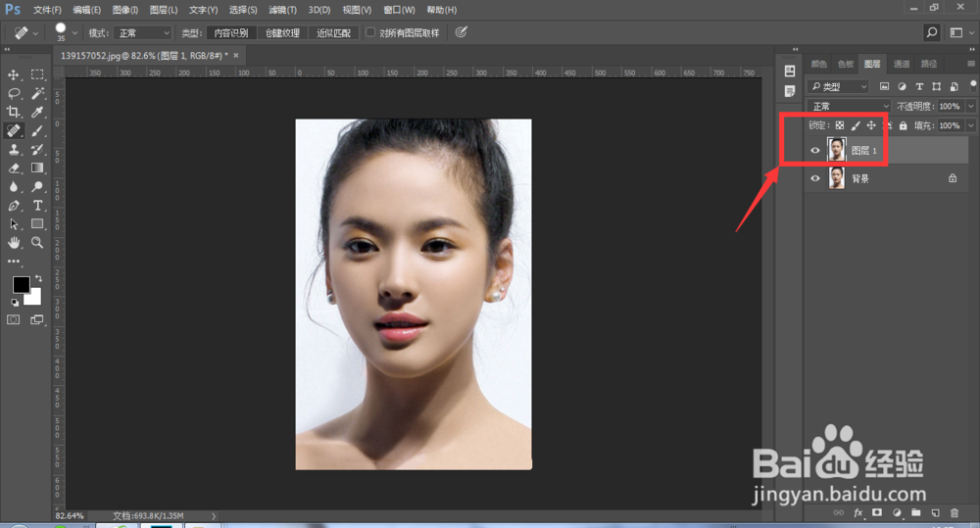Toggle layer filtering on/off switch
This screenshot has height=528, width=980.
pos(972,85)
